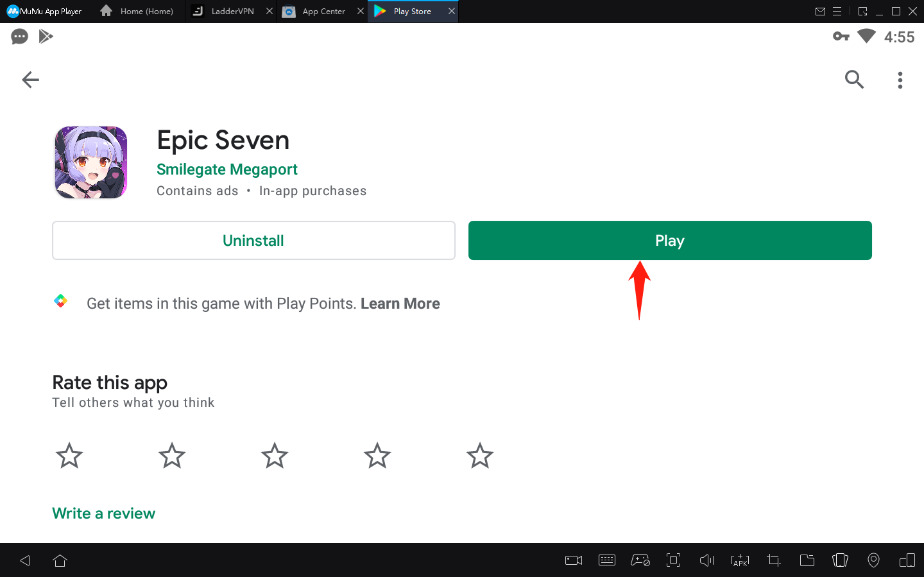Viewport: 924px width, 577px height.
Task: Enter fullscreen mode via the toolbar icon
Action: coord(673,560)
